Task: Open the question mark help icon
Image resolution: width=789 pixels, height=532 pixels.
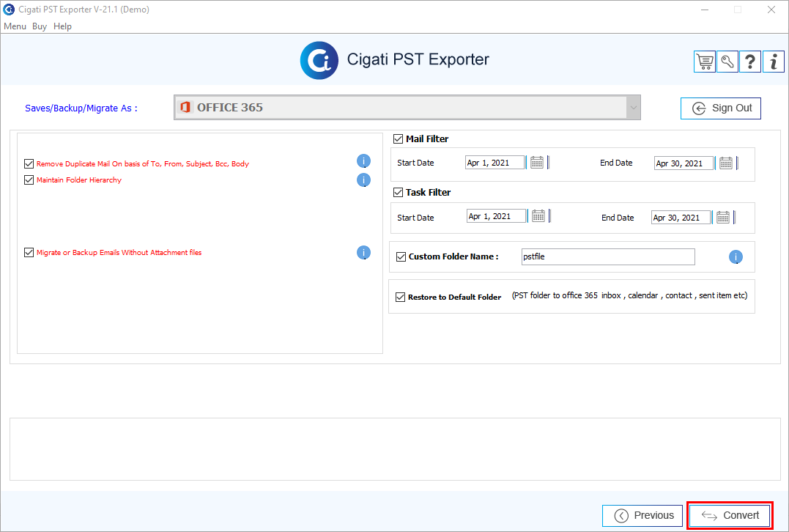Action: pyautogui.click(x=749, y=62)
